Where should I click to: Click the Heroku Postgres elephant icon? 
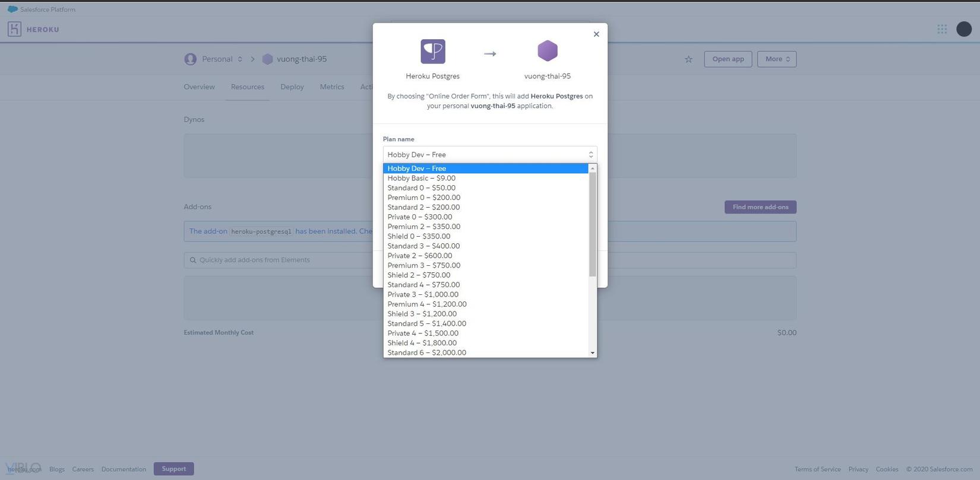point(432,52)
